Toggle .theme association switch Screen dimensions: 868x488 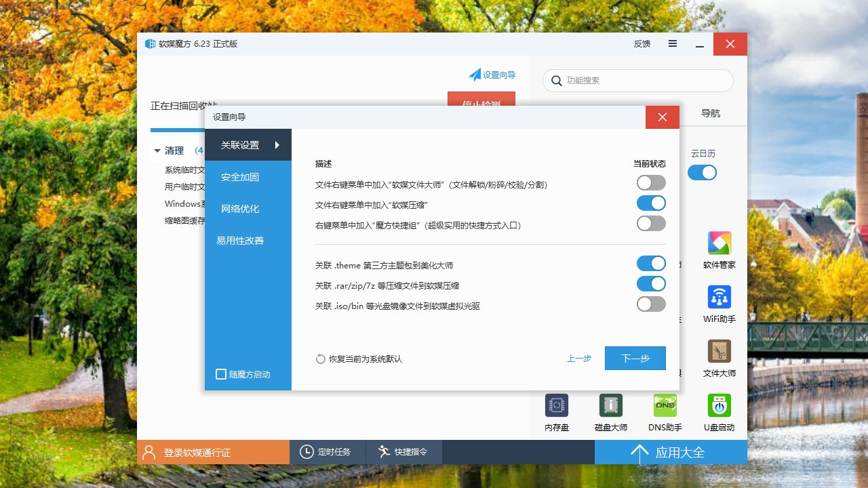click(x=651, y=264)
